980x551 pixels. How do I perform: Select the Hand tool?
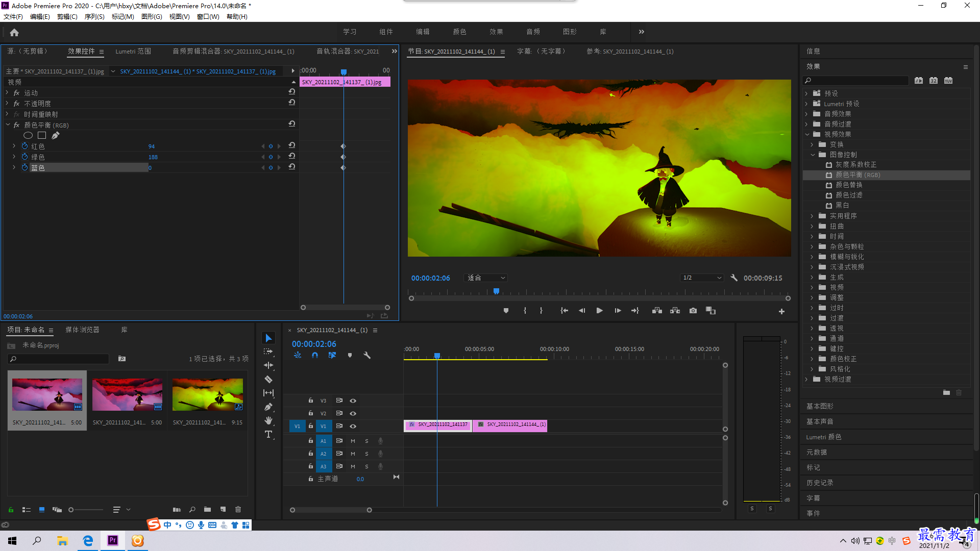pyautogui.click(x=268, y=421)
